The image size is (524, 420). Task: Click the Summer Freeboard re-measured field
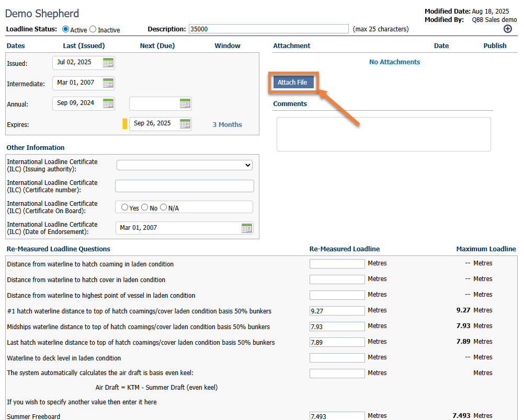[x=337, y=416]
